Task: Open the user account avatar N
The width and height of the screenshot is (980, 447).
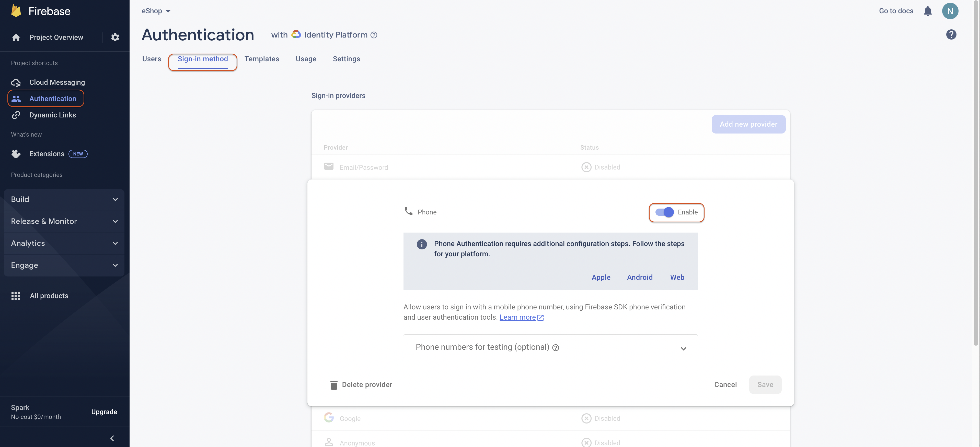Action: [x=950, y=11]
